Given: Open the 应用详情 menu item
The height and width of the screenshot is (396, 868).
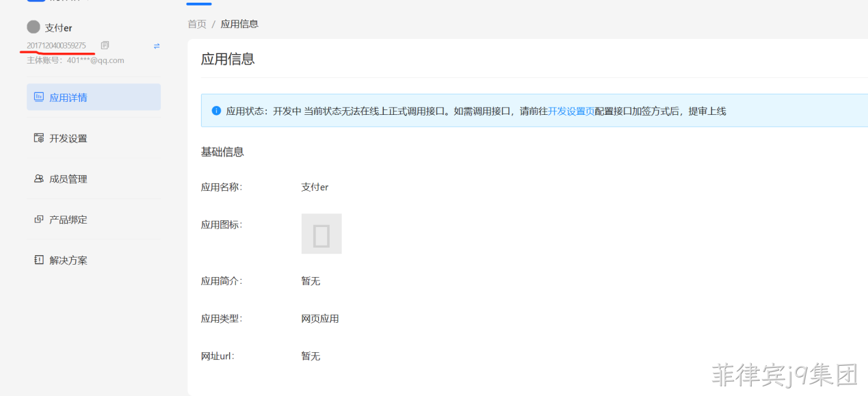Looking at the screenshot, I should tap(94, 97).
